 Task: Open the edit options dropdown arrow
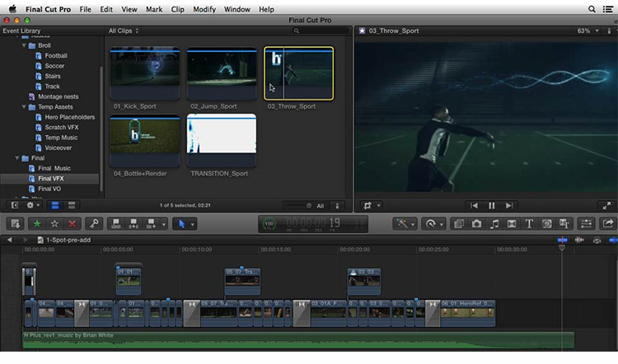pos(164,224)
